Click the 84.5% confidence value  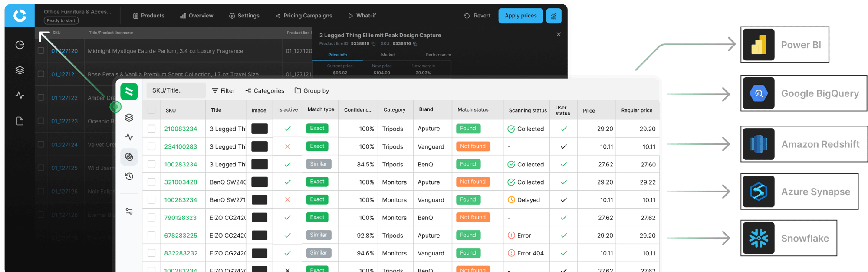(365, 164)
